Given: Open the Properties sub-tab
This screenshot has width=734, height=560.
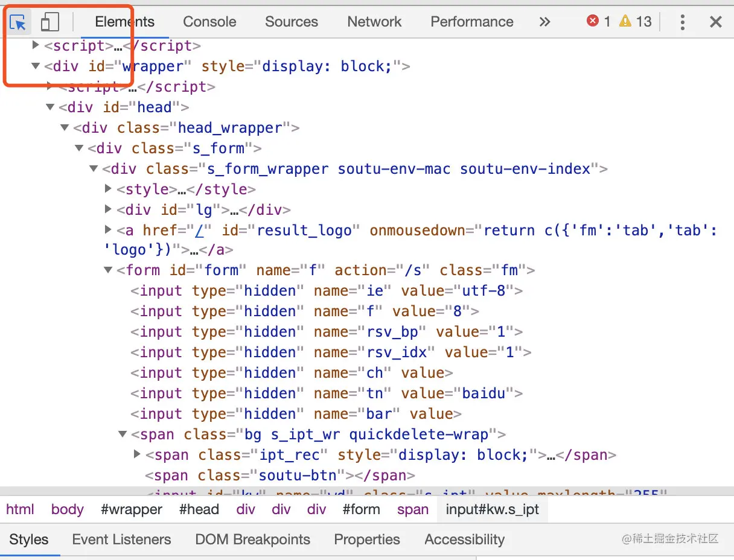Looking at the screenshot, I should pos(367,539).
